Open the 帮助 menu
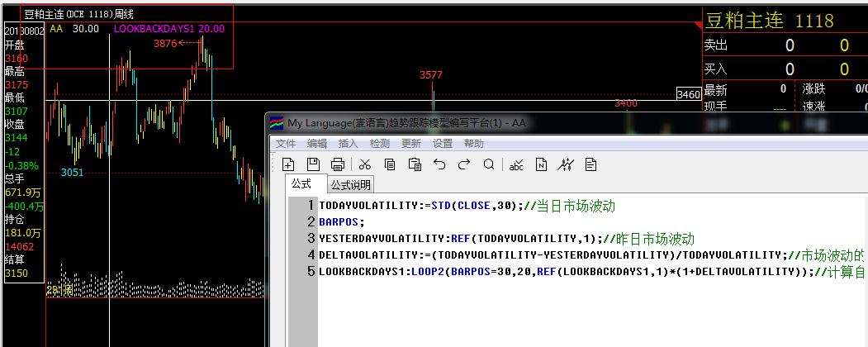Image resolution: width=868 pixels, height=347 pixels. click(474, 144)
